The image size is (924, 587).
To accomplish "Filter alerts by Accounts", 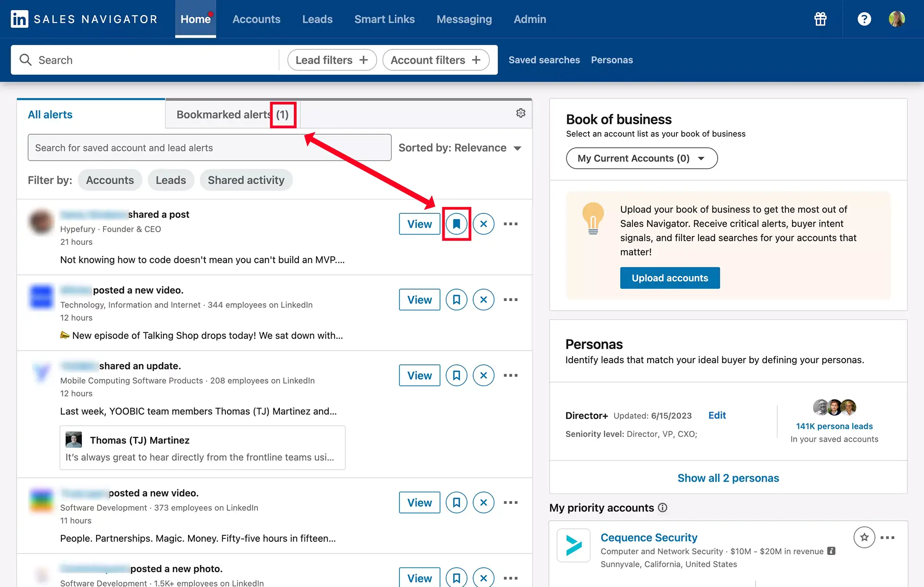I will tap(109, 180).
